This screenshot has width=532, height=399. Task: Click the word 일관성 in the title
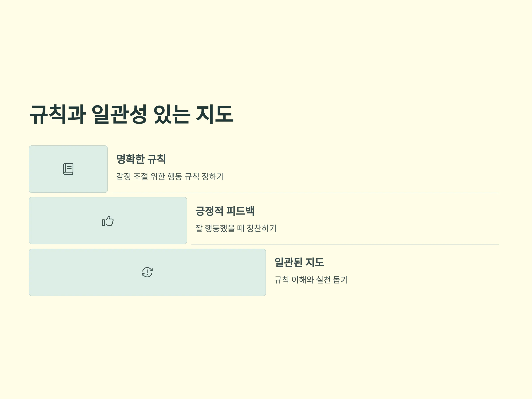[119, 114]
